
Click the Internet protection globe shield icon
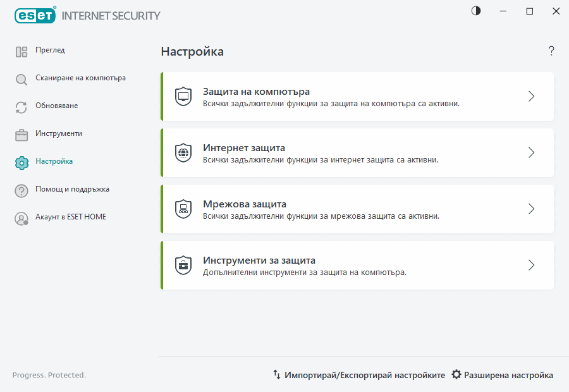click(x=183, y=152)
